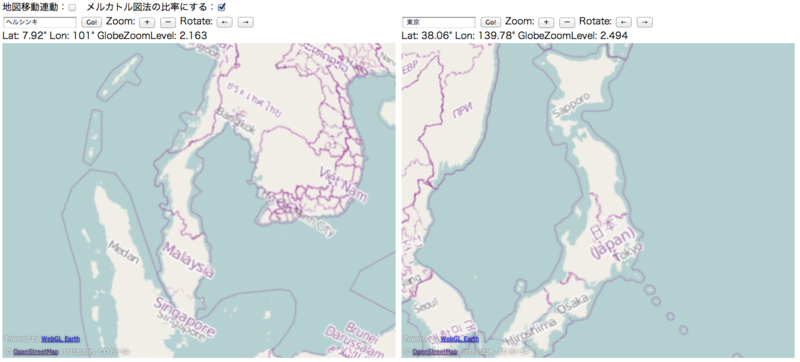800x362 pixels.
Task: Click the Bangkok label on the map
Action: pos(236,121)
